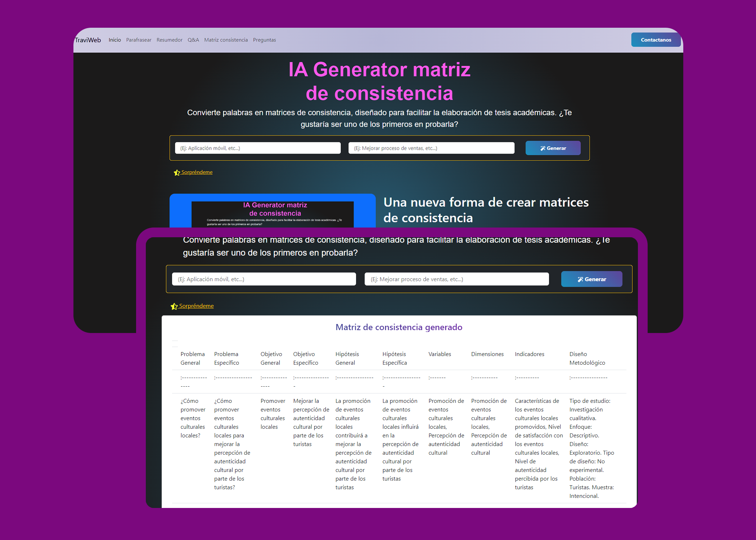Click the Diseño Metodológico column header
756x540 pixels.
pos(587,358)
